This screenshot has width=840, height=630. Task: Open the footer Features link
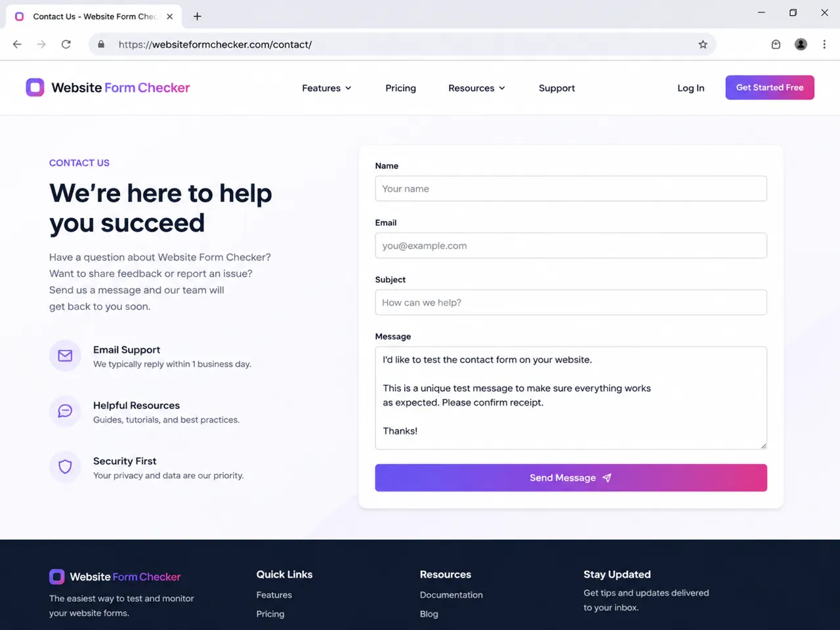tap(274, 595)
